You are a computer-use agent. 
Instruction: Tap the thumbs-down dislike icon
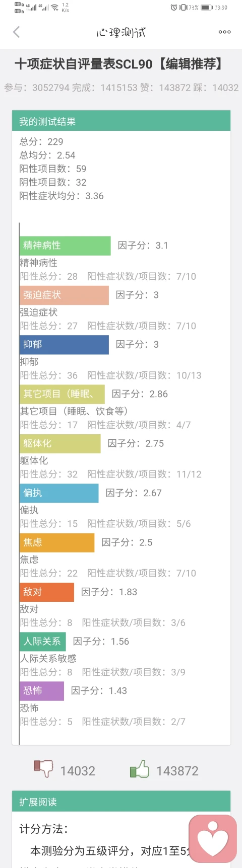coord(43,769)
